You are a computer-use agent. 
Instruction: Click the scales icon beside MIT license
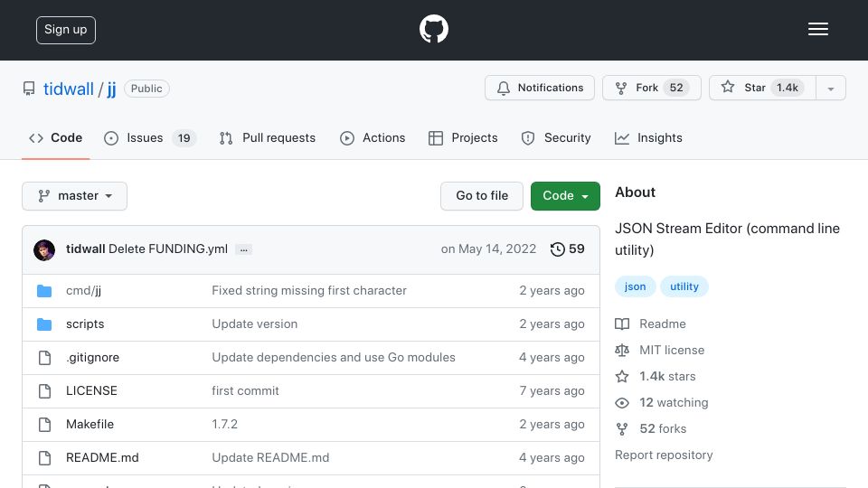point(622,351)
